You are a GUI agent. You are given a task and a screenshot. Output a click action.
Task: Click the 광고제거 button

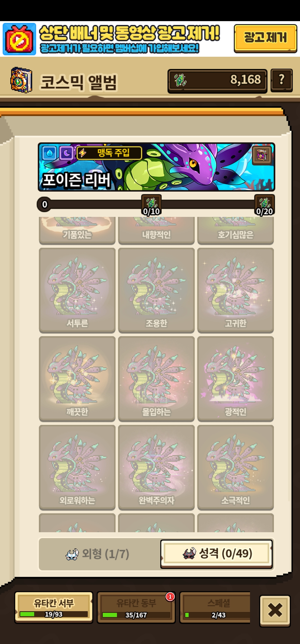265,39
